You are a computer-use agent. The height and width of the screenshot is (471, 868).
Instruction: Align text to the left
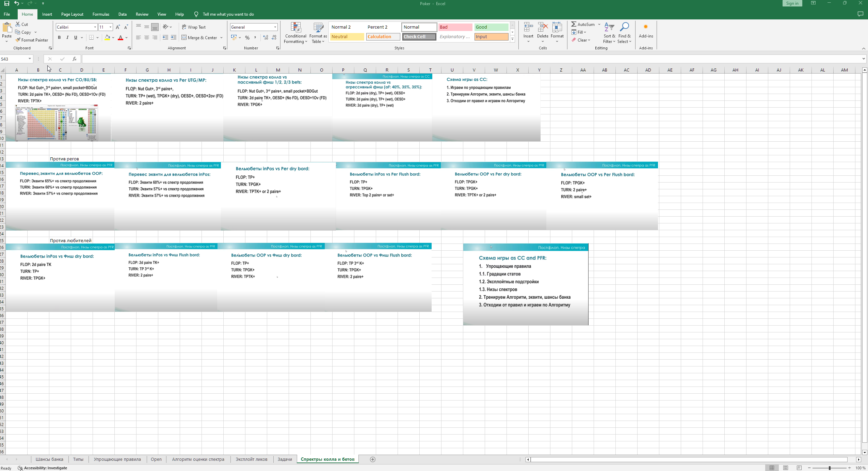point(139,37)
